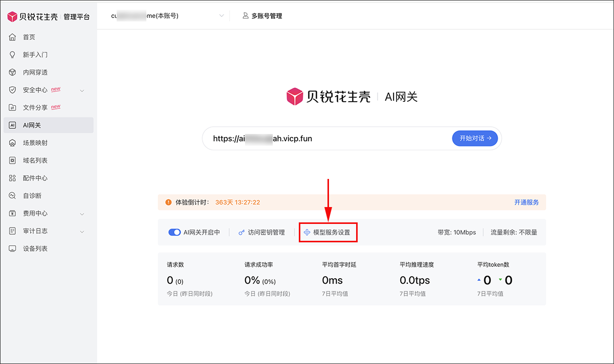Open 模型服务设置 settings

tap(327, 233)
